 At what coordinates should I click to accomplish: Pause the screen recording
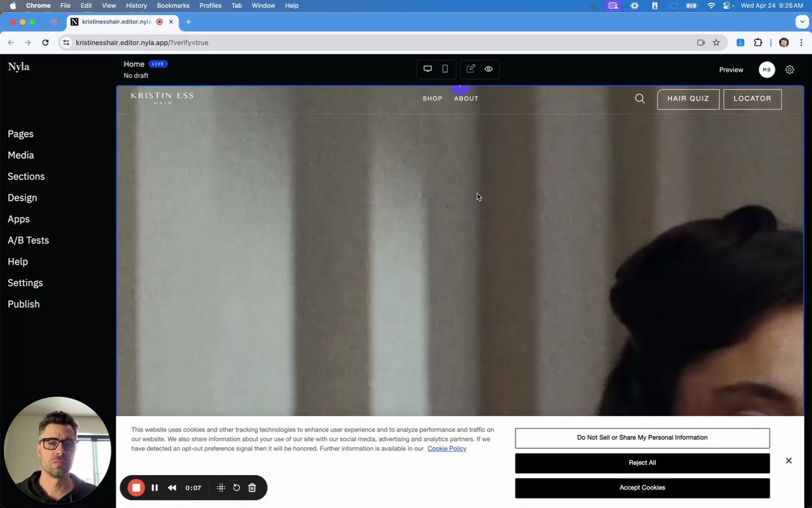point(155,488)
